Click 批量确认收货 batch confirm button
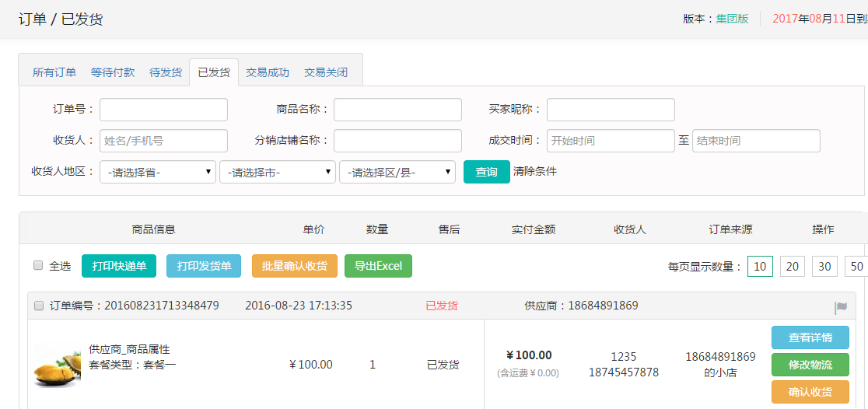Image resolution: width=868 pixels, height=409 pixels. click(295, 266)
